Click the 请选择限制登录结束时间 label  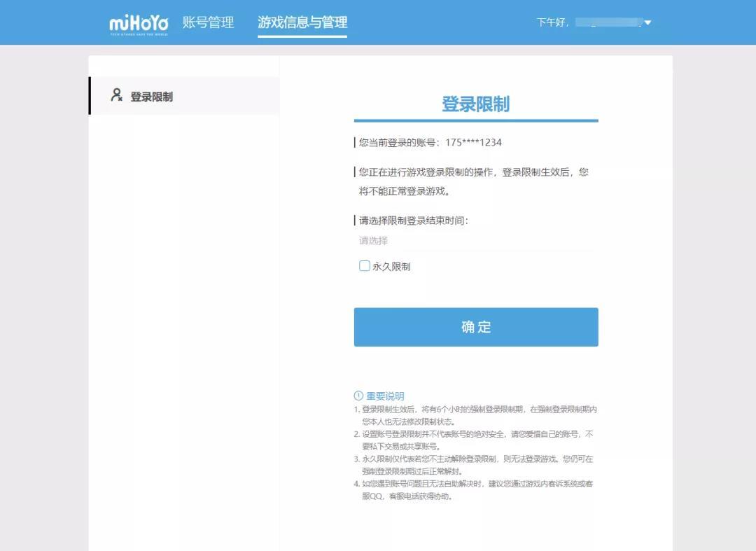point(413,221)
